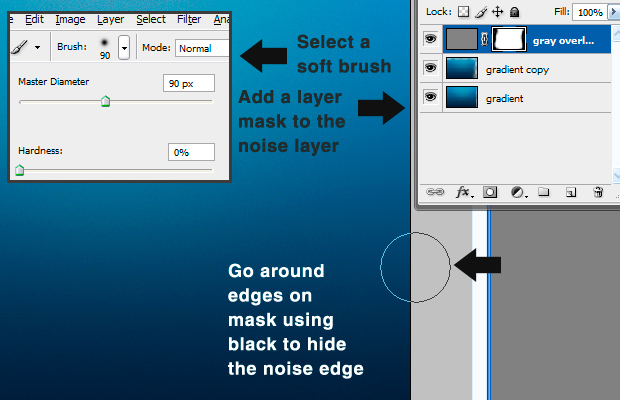Open the Layer menu
Viewport: 620px width, 400px height.
coord(111,19)
